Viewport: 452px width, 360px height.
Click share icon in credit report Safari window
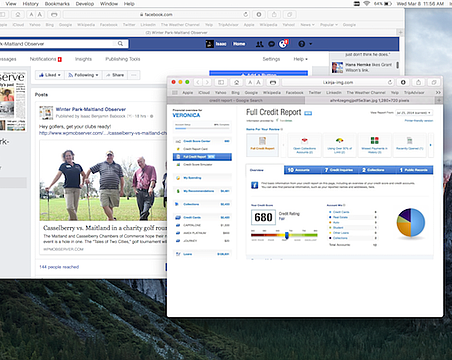coord(418,82)
